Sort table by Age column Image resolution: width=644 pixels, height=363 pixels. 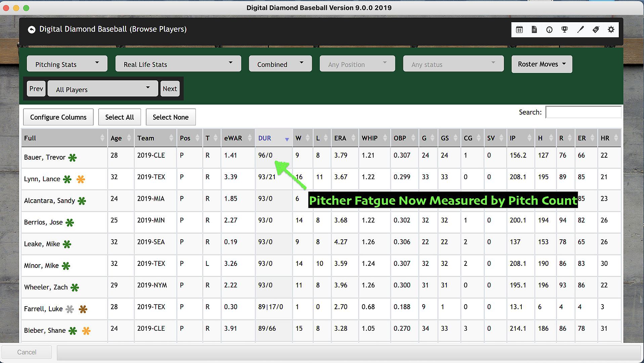click(x=121, y=138)
